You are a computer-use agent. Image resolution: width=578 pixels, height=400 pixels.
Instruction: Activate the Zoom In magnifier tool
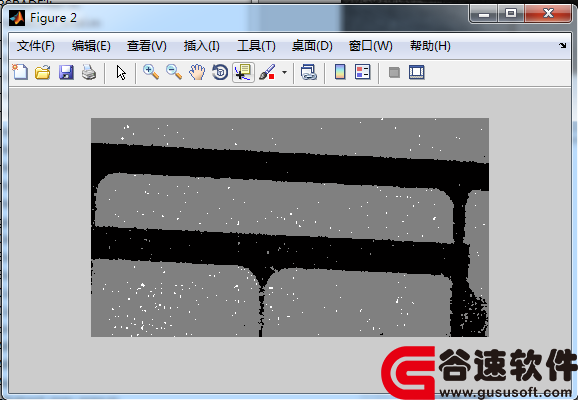click(x=151, y=72)
